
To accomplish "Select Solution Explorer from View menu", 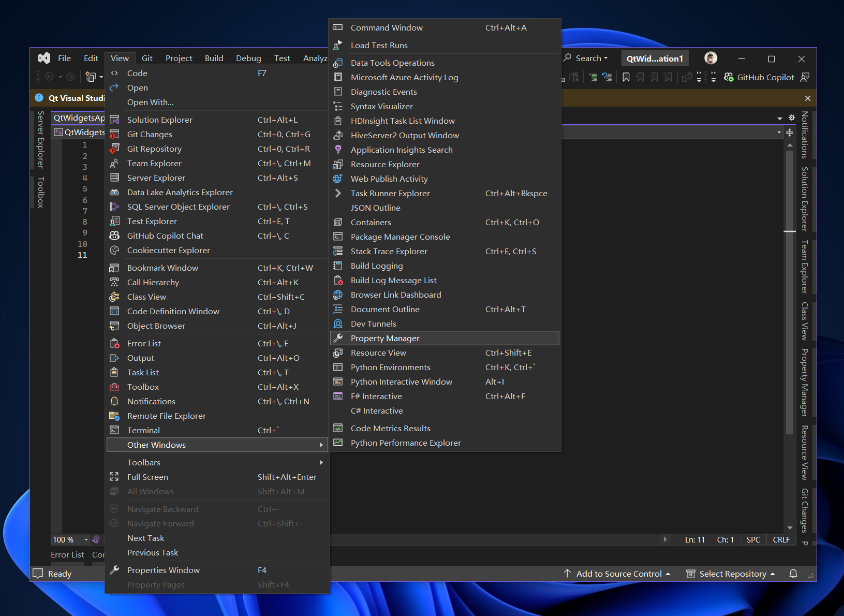I will click(159, 120).
